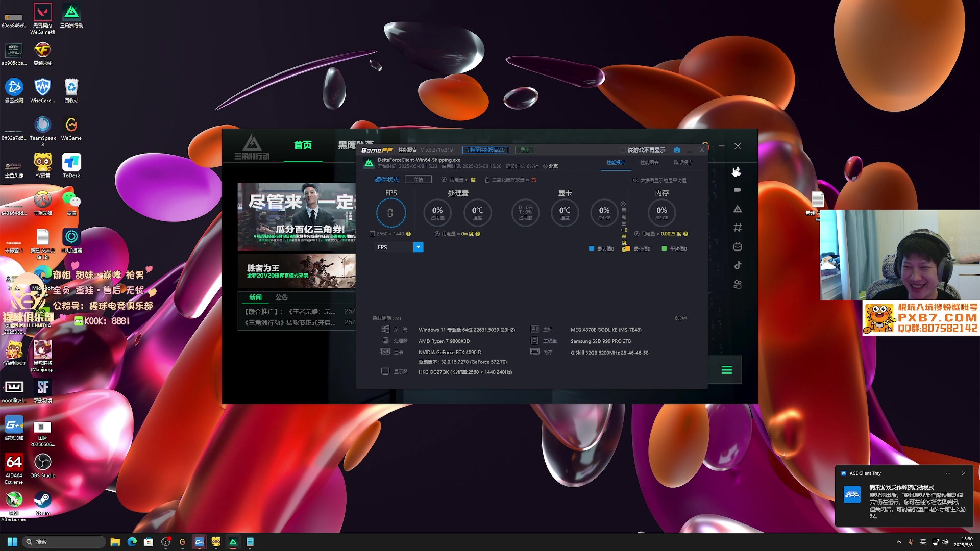Click the video camera icon in launcher sidebar
Viewport: 980px width, 551px height.
tap(738, 190)
